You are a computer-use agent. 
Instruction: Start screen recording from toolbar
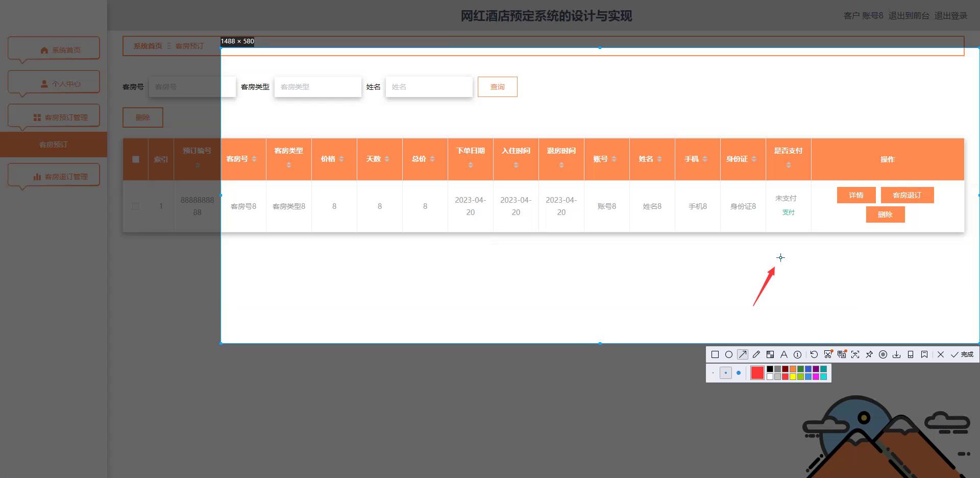883,354
